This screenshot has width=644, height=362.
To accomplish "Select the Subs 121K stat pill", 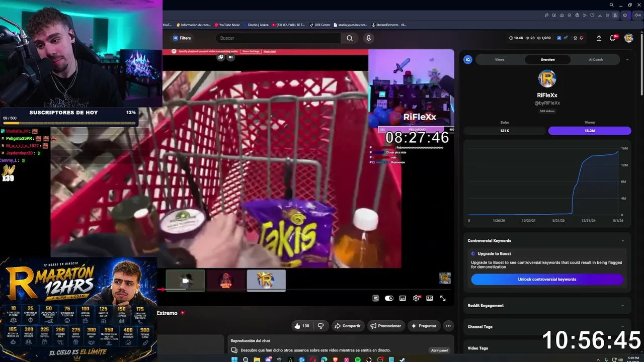I will coord(505,131).
